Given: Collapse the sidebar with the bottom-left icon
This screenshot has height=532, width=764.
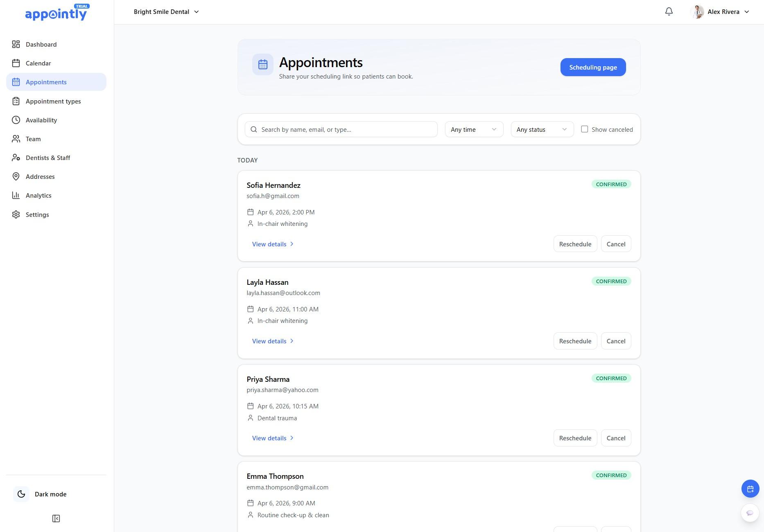Looking at the screenshot, I should tap(56, 518).
